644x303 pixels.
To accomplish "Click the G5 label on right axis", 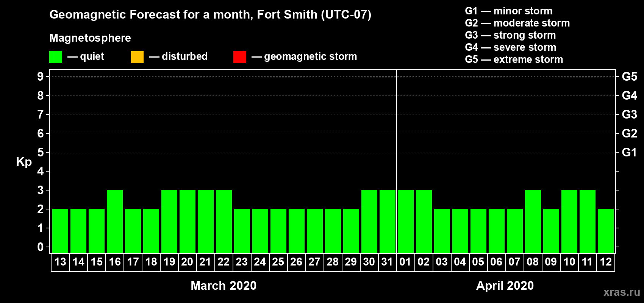I will (x=630, y=77).
